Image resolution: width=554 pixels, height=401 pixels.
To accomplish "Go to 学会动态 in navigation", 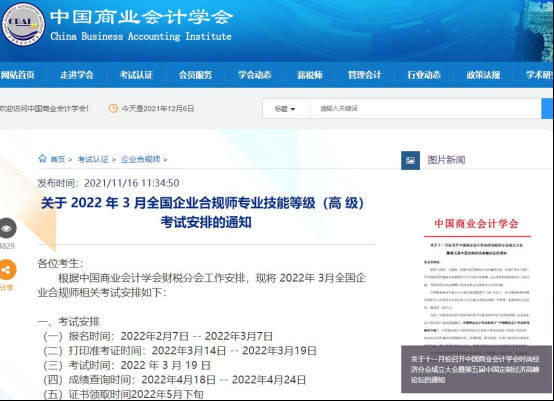I will [254, 75].
